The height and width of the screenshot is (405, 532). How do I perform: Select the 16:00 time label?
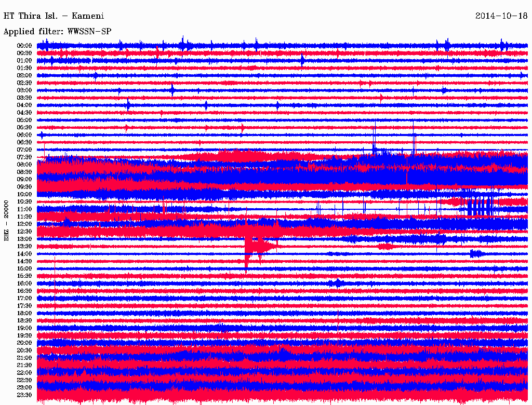24,283
